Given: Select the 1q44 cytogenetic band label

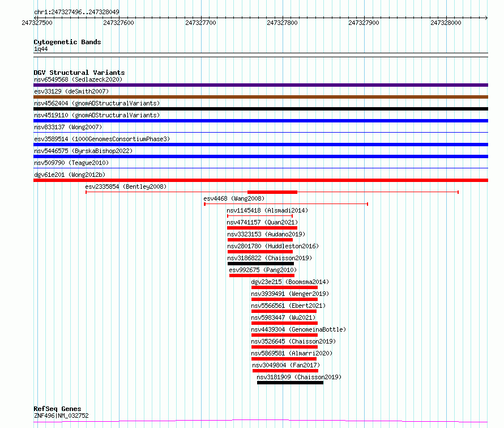Looking at the screenshot, I should click(41, 49).
